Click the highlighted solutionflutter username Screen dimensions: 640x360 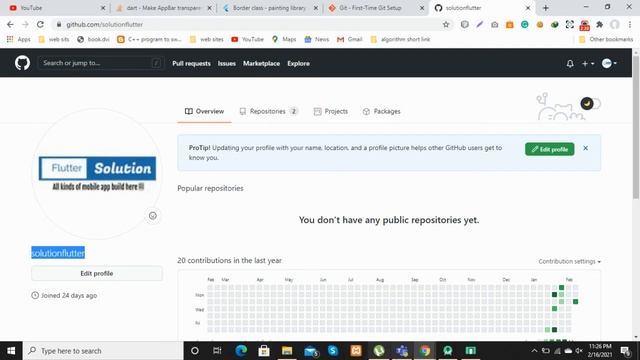point(58,253)
